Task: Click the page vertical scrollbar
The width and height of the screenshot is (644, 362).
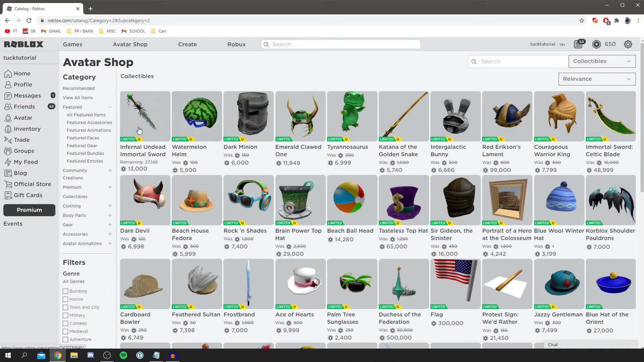Action: tap(642, 117)
